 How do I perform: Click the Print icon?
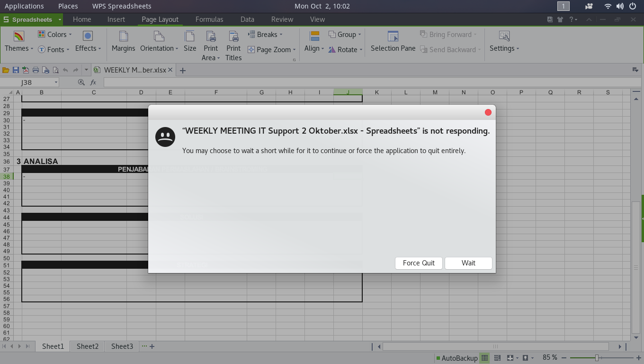tap(36, 70)
